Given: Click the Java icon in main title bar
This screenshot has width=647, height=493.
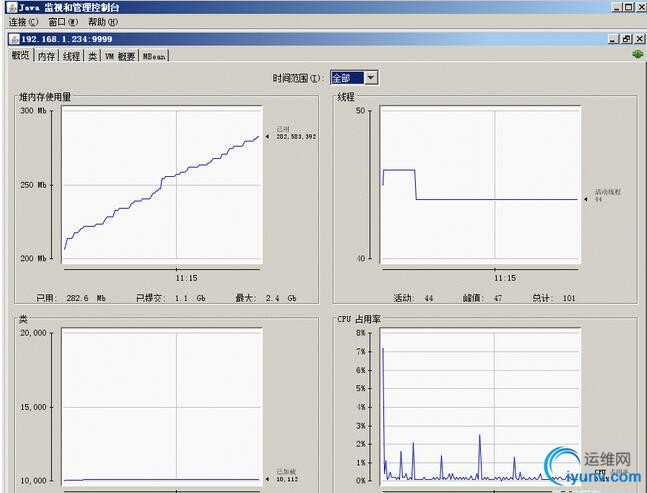Looking at the screenshot, I should tap(12, 7).
